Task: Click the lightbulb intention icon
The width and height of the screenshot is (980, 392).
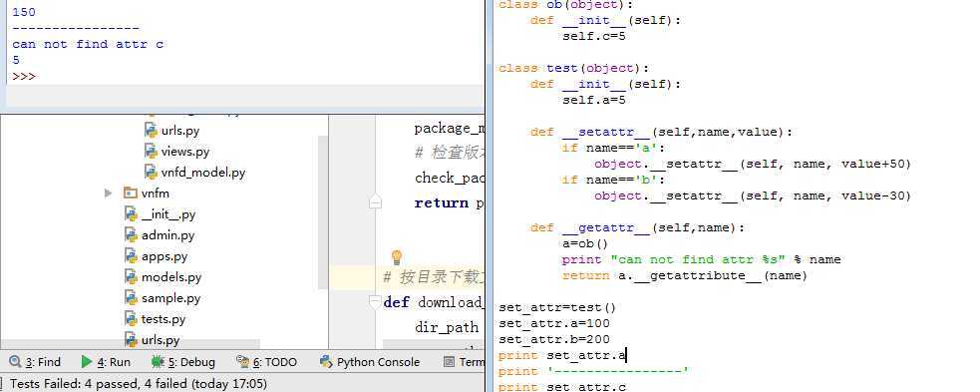Action: [x=396, y=257]
